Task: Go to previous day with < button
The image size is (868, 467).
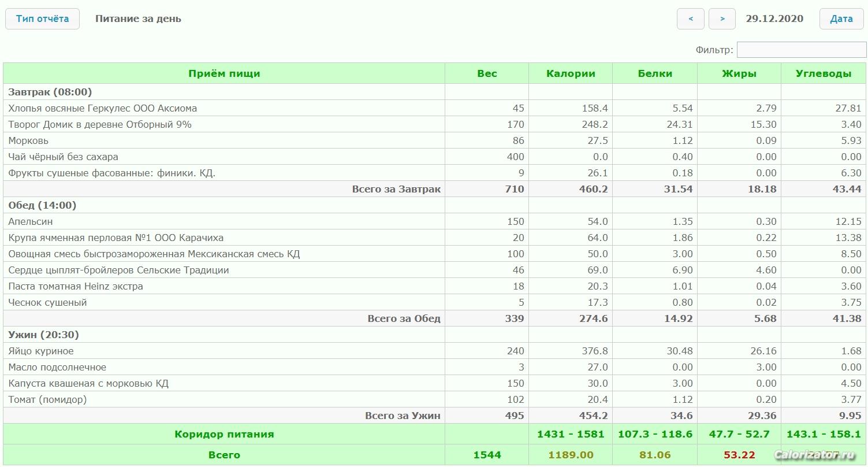Action: 691,18
